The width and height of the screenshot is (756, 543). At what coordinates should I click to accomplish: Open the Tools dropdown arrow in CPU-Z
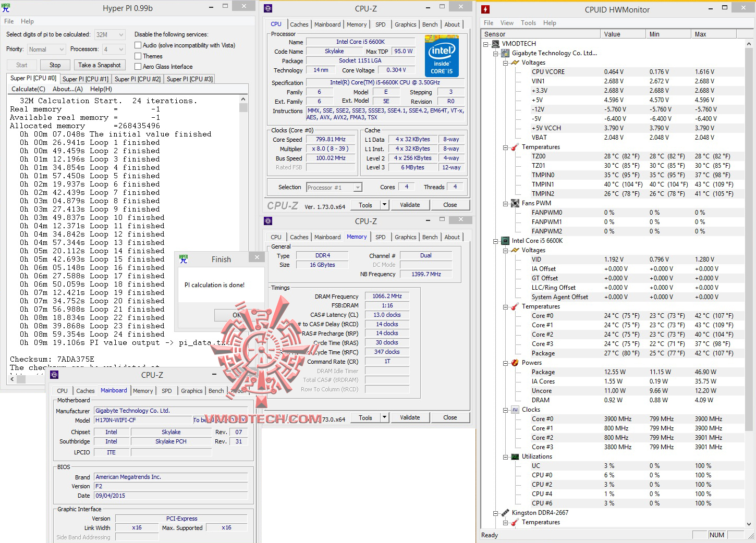384,205
